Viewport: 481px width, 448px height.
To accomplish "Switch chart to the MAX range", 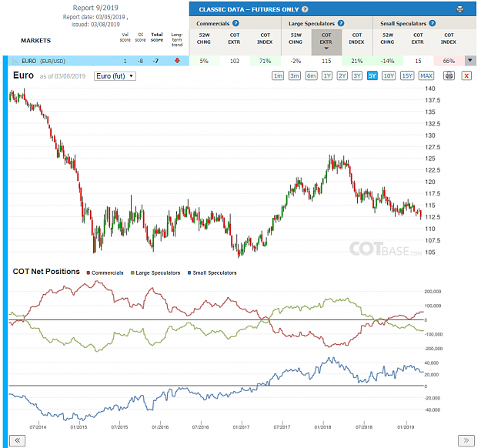I will [426, 75].
